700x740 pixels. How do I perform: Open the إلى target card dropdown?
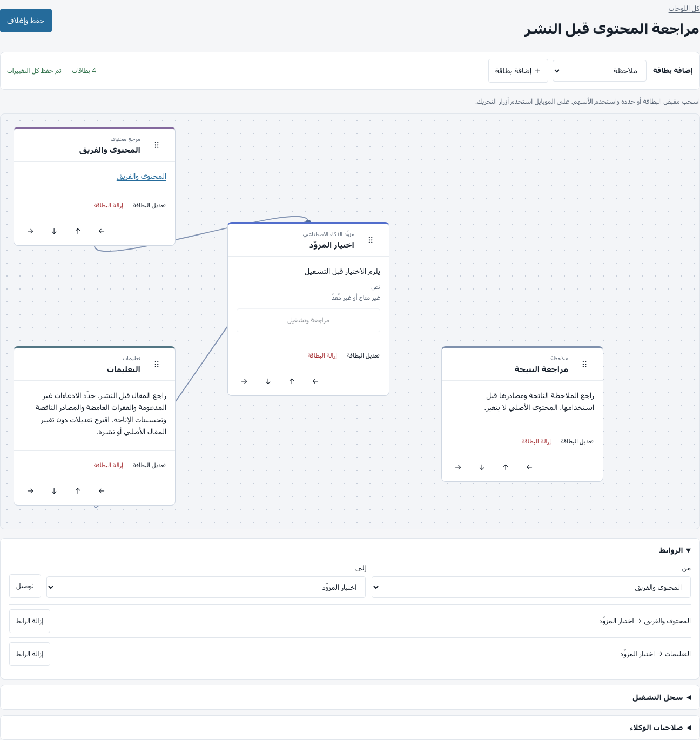coord(206,587)
